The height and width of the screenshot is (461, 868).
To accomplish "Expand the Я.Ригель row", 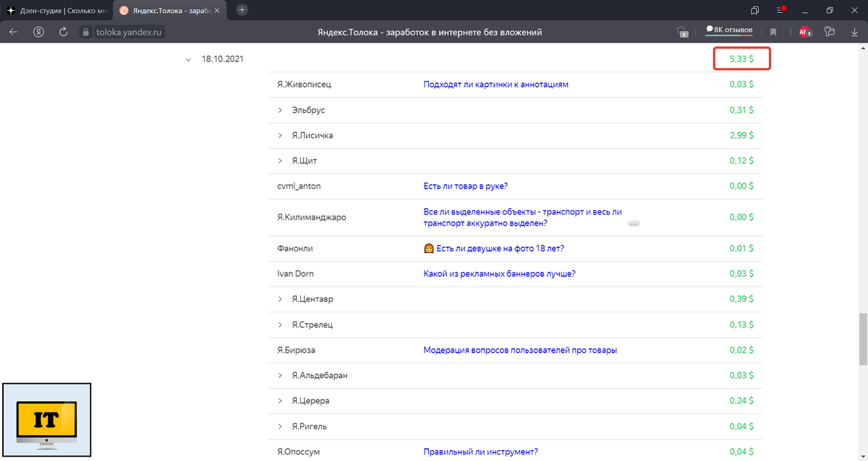I will pos(280,426).
